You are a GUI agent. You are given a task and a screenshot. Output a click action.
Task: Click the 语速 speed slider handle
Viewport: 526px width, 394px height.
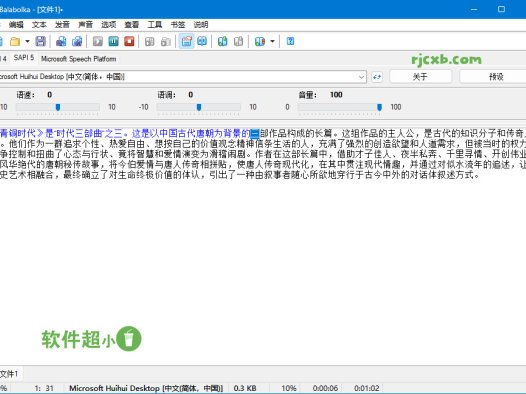coord(58,107)
